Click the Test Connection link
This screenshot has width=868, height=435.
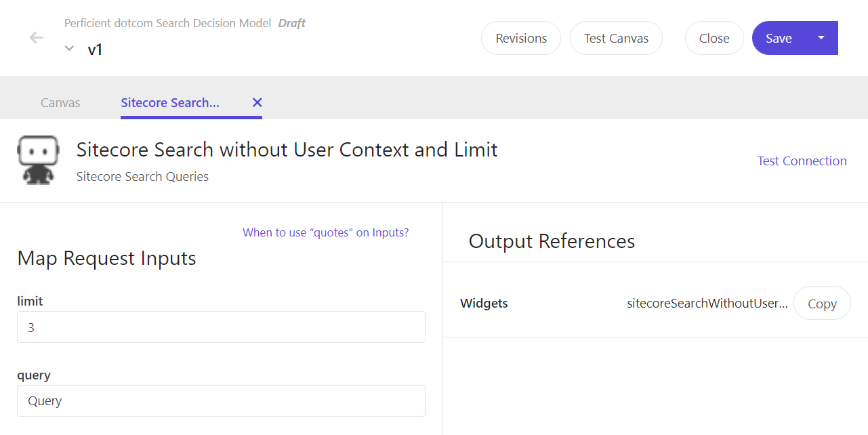point(802,161)
